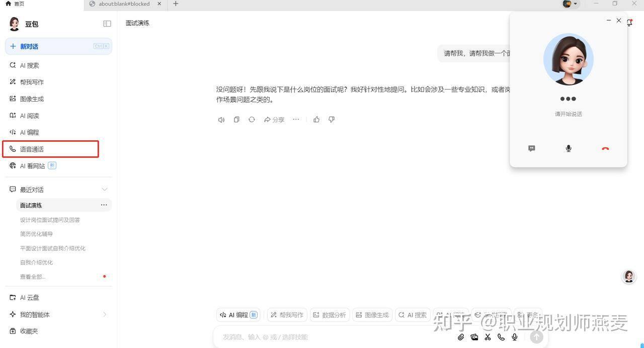The image size is (644, 348).
Task: Play the reply aloud with speaker icon
Action: coord(221,120)
